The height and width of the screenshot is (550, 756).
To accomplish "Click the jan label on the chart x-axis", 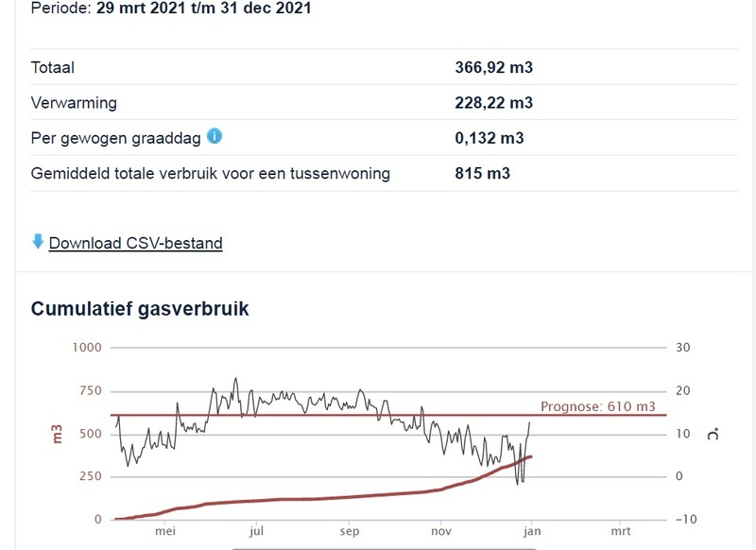I will tap(532, 532).
